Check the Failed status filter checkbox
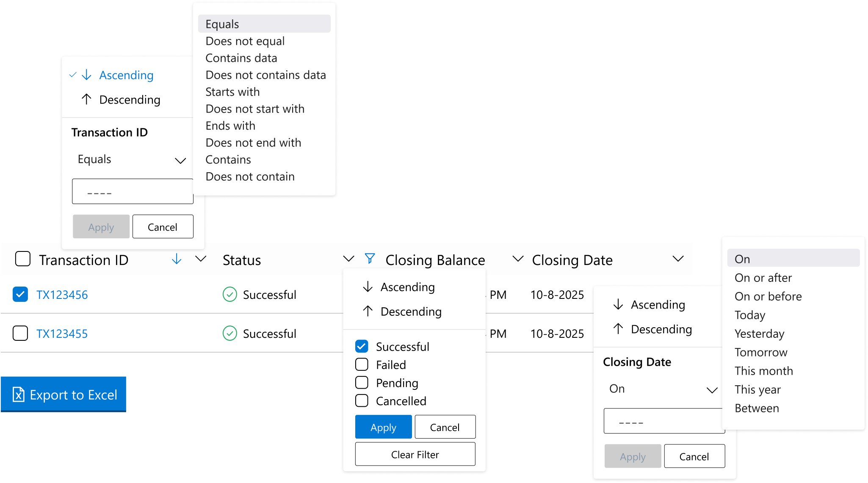The width and height of the screenshot is (868, 483). [x=362, y=364]
